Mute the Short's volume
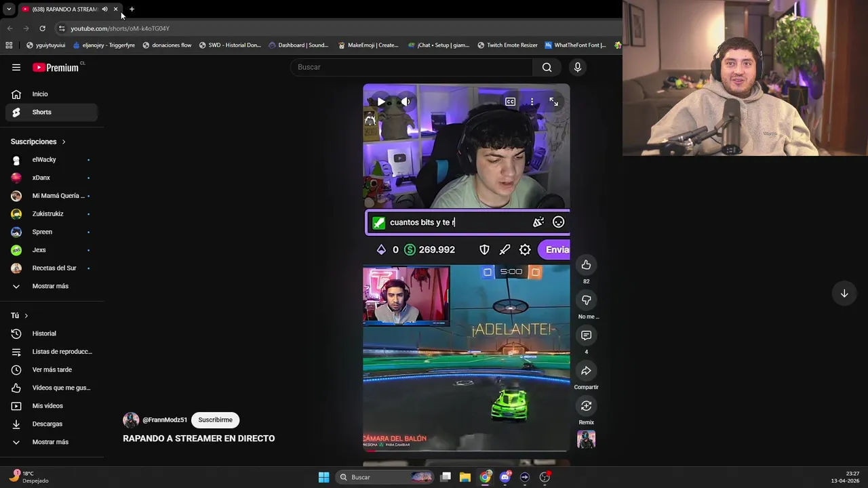The image size is (868, 488). 406,102
